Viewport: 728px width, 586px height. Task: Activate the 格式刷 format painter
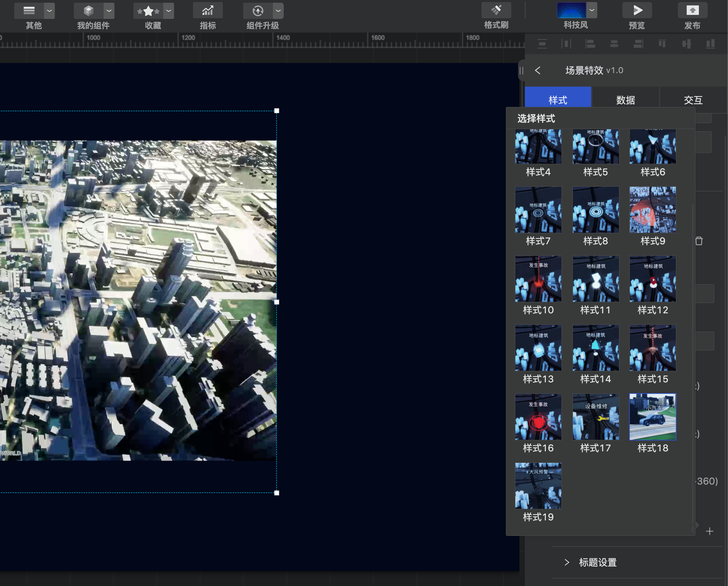point(496,10)
